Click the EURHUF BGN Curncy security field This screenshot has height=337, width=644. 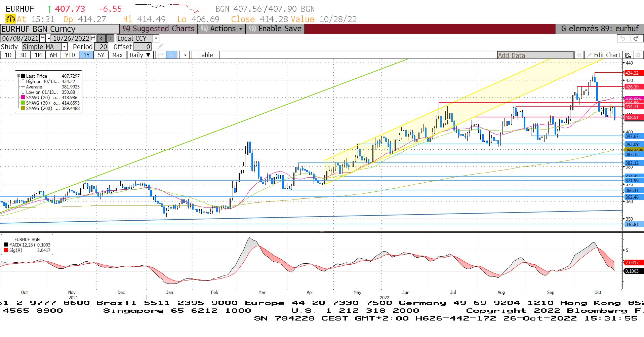coord(60,29)
